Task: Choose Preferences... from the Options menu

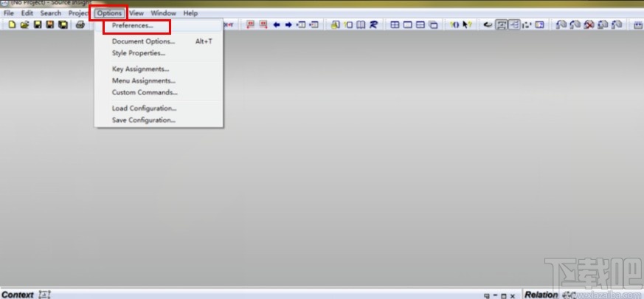Action: coord(159,26)
